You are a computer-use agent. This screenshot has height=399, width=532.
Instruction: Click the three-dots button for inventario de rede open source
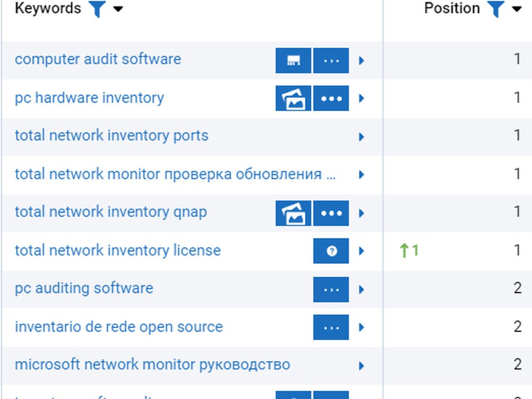pos(331,328)
